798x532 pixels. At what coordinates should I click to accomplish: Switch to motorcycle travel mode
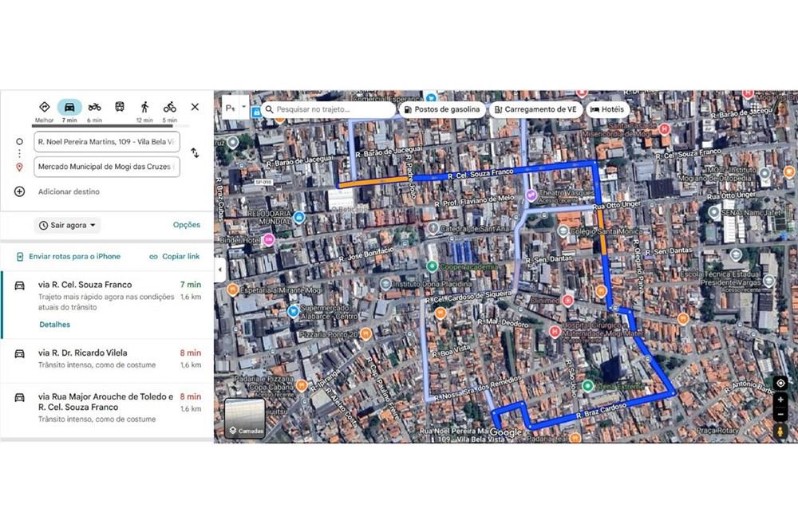click(94, 107)
